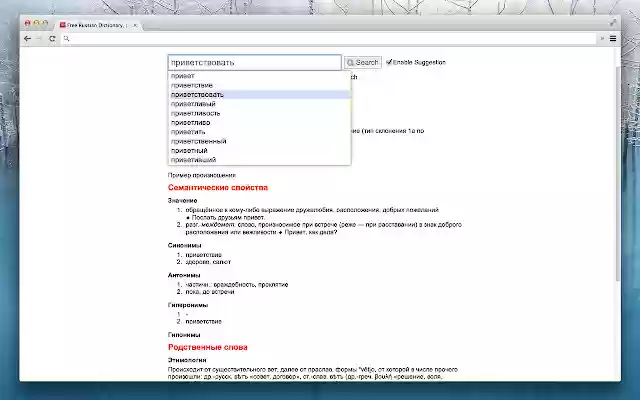Pick suggestion "приветливый"
This screenshot has height=400, width=640.
click(x=259, y=104)
